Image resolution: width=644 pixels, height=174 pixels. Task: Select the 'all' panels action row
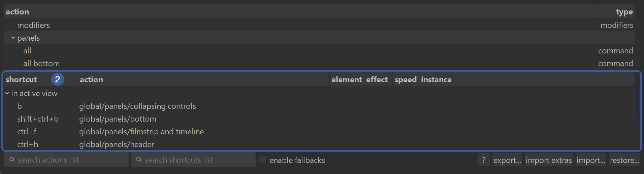[27, 51]
